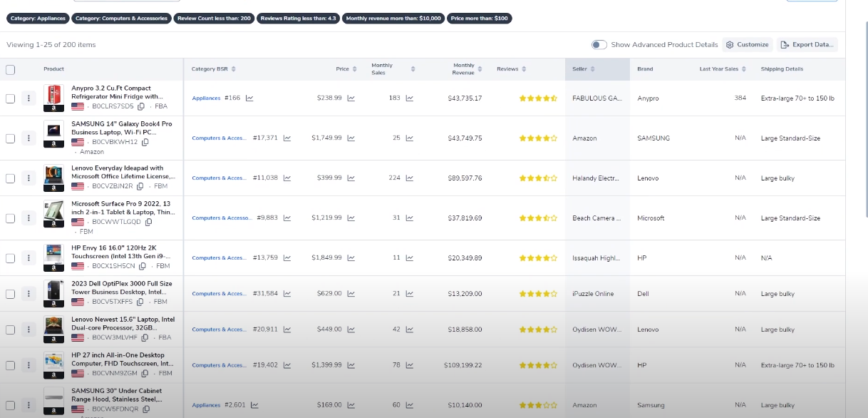Screen dimensions: 868x418
Task: Open three-dot menu for Anypro refrigerator row
Action: 29,98
